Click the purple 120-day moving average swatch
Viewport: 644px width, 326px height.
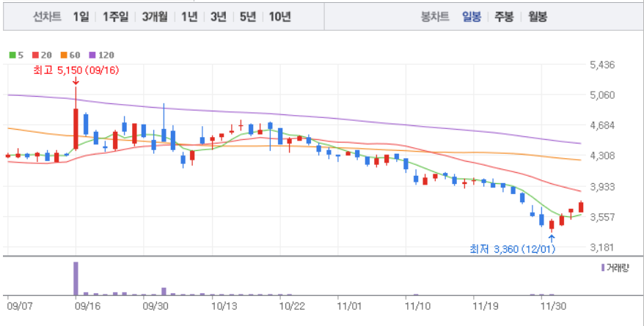click(92, 55)
